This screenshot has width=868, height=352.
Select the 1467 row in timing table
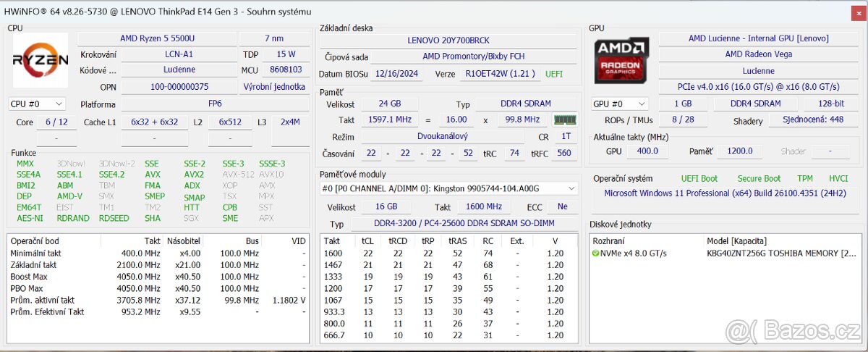(x=449, y=265)
